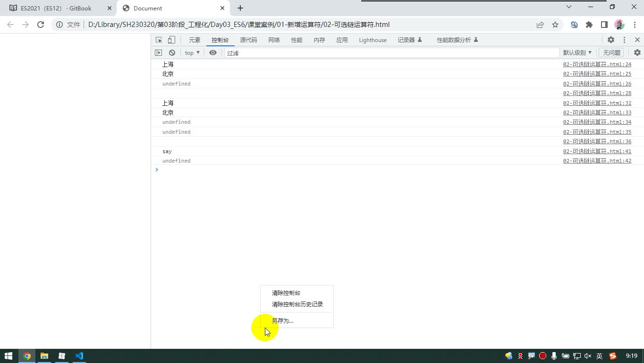
Task: Click the Sogou input method tray icon
Action: (613, 356)
